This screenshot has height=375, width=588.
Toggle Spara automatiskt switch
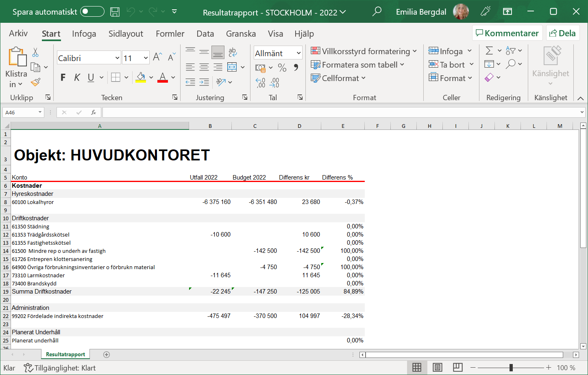click(x=92, y=12)
